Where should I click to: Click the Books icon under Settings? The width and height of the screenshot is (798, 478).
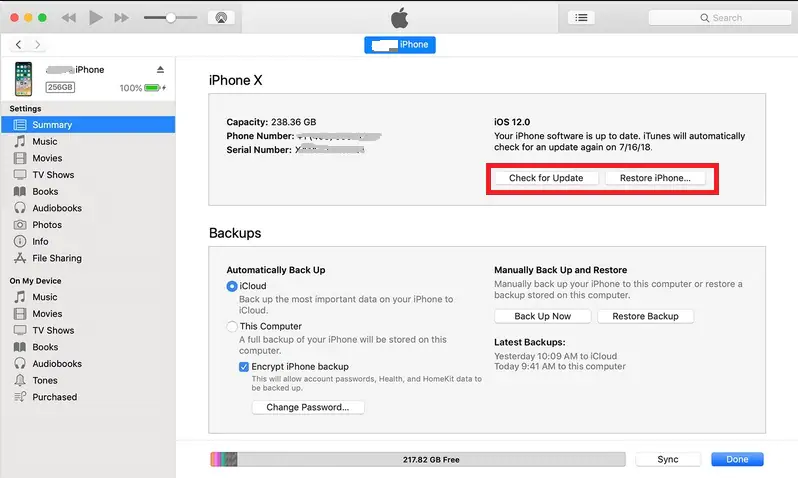(x=20, y=191)
